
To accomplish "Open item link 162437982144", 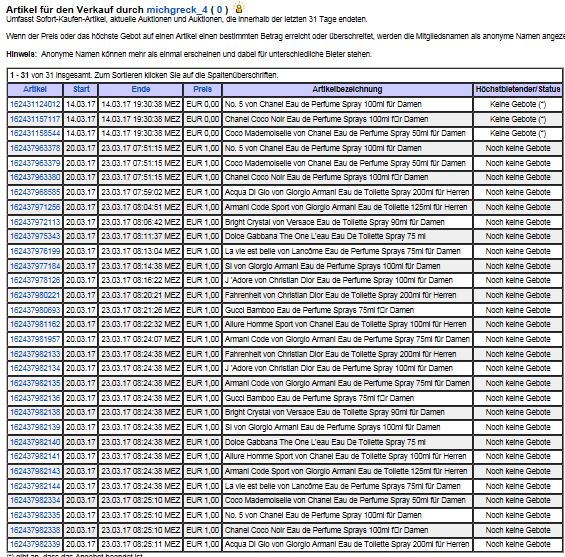I will click(x=35, y=486).
